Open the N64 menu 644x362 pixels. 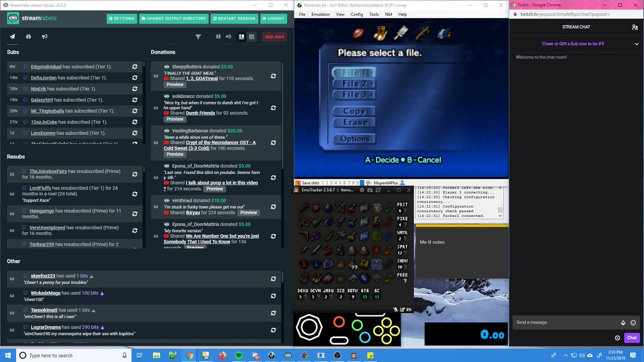click(388, 14)
